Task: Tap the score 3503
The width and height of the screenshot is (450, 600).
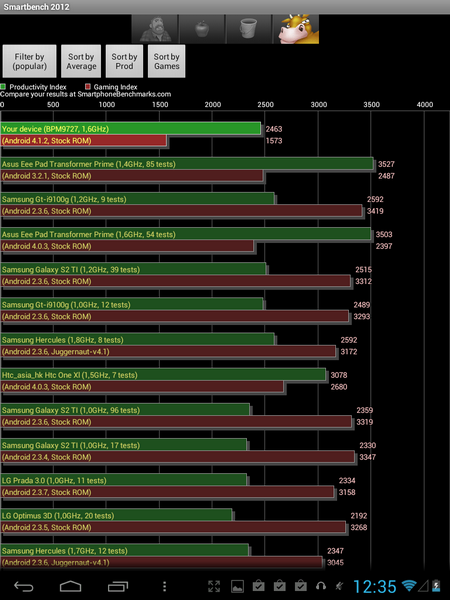Action: pyautogui.click(x=384, y=235)
